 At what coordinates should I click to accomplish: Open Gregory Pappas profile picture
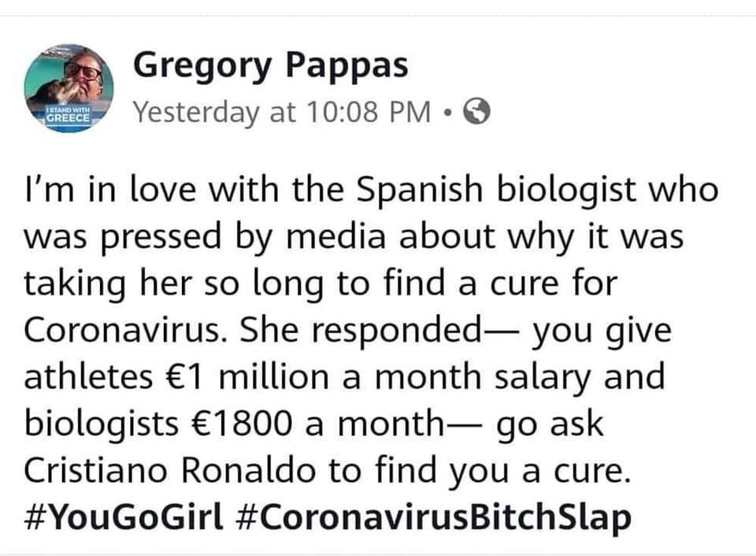(x=69, y=88)
